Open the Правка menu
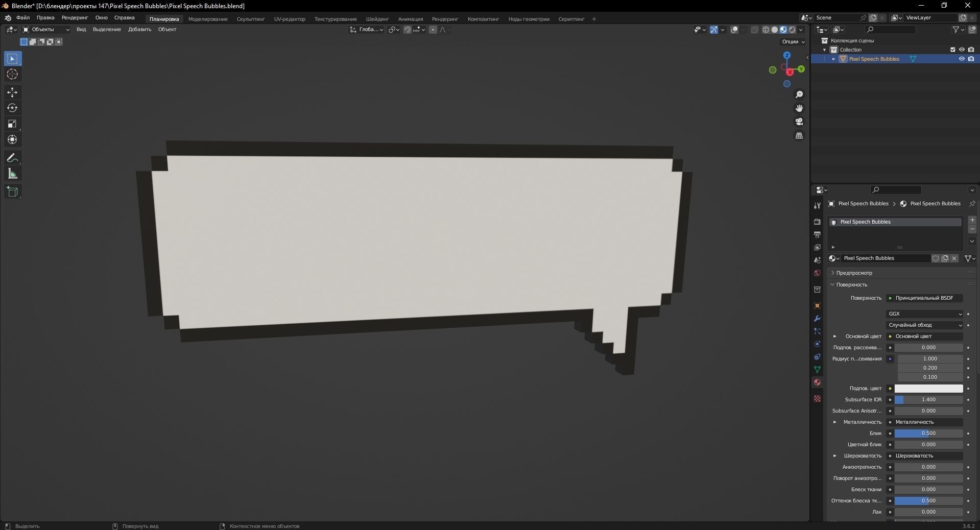 45,18
